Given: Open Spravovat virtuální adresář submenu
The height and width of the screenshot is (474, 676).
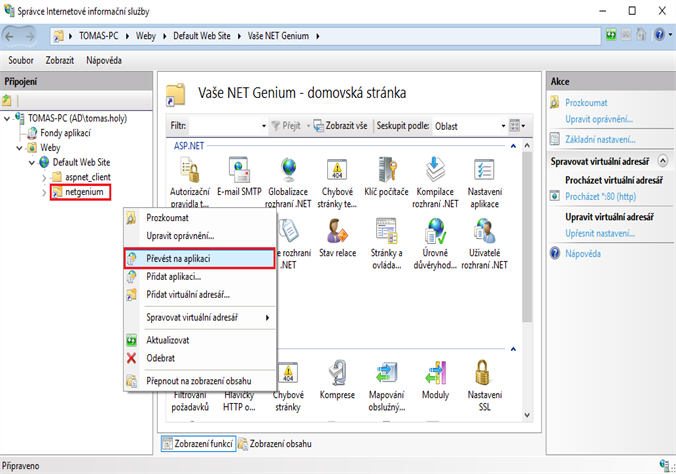Looking at the screenshot, I should coord(200,317).
